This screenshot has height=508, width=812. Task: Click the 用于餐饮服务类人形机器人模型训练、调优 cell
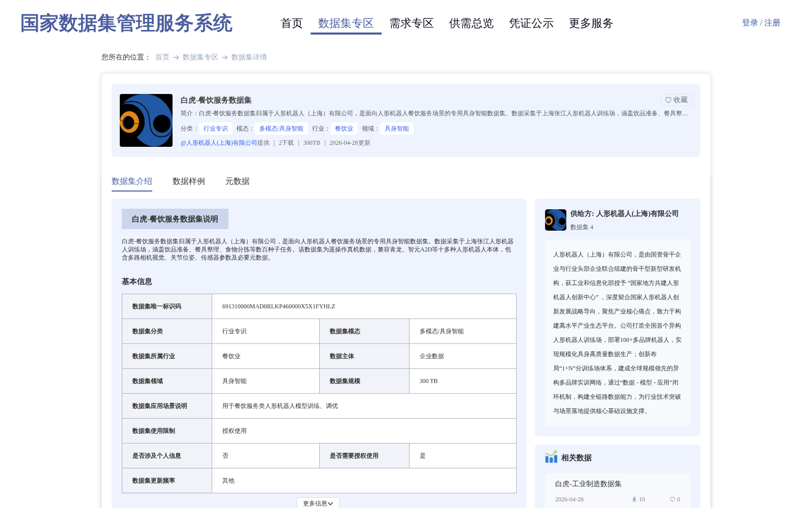364,406
